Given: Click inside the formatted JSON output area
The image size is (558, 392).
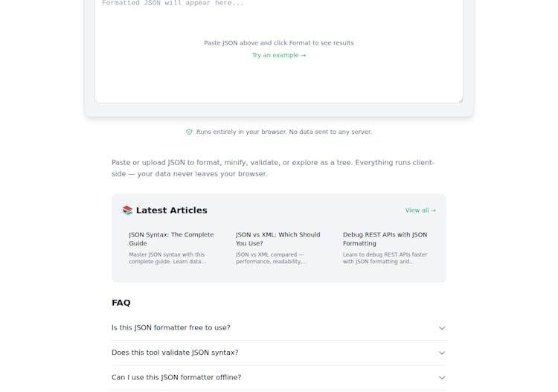Looking at the screenshot, I should click(x=279, y=78).
